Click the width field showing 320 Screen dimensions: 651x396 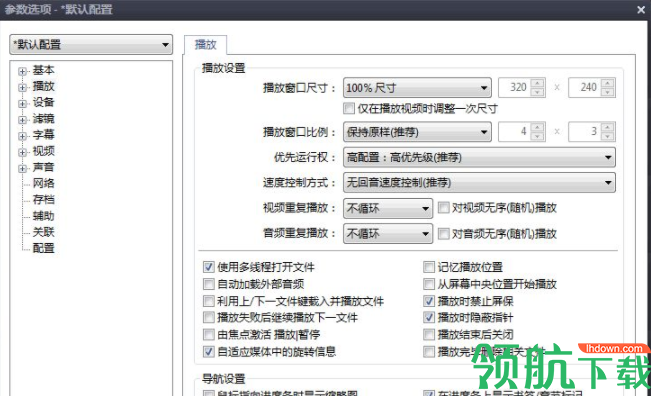[x=515, y=88]
